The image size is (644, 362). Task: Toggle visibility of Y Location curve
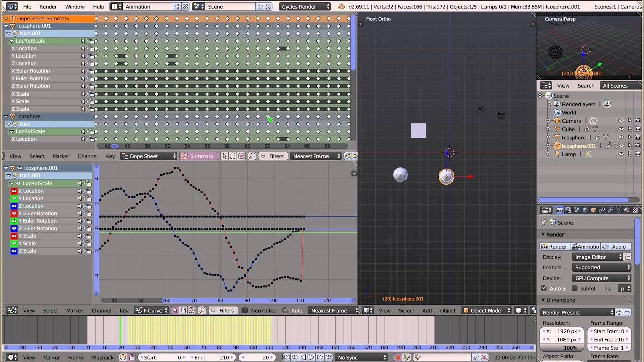point(14,198)
